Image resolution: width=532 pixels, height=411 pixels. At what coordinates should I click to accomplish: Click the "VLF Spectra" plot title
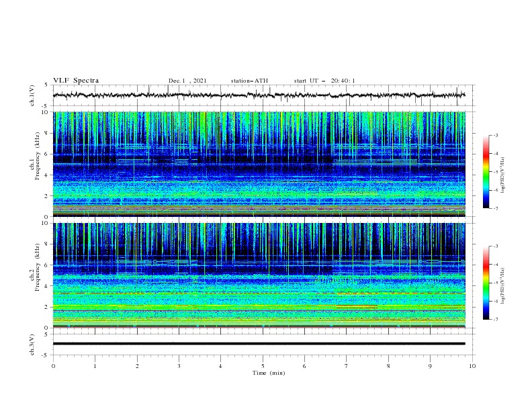(x=76, y=81)
